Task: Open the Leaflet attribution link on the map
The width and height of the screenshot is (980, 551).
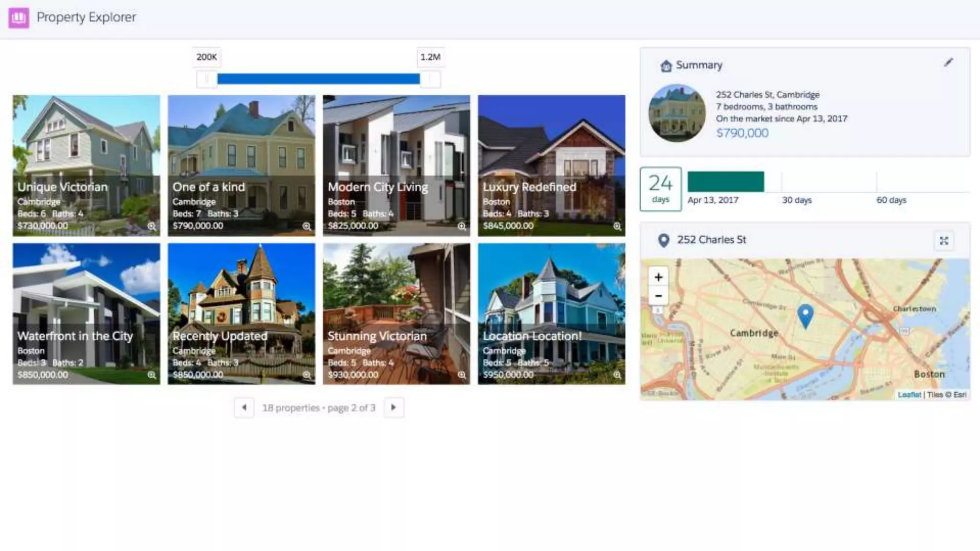Action: pyautogui.click(x=909, y=395)
